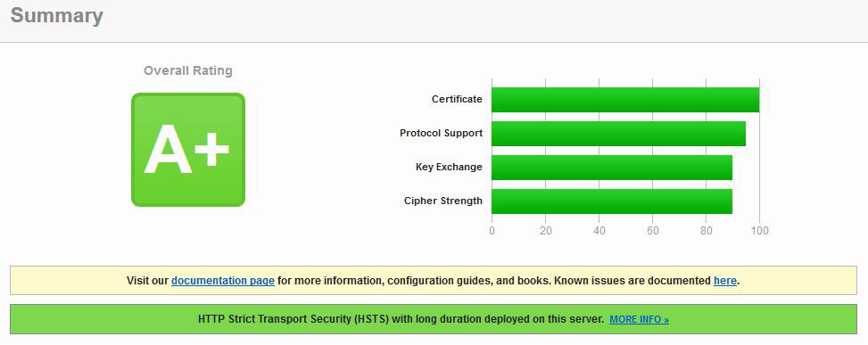Image resolution: width=868 pixels, height=345 pixels.
Task: Click the A+ overall rating badge
Action: (x=188, y=150)
